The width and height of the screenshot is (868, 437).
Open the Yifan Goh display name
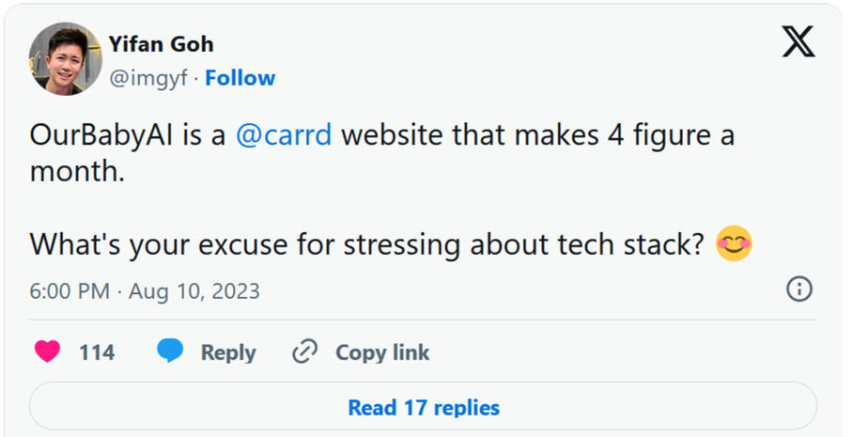[x=161, y=43]
